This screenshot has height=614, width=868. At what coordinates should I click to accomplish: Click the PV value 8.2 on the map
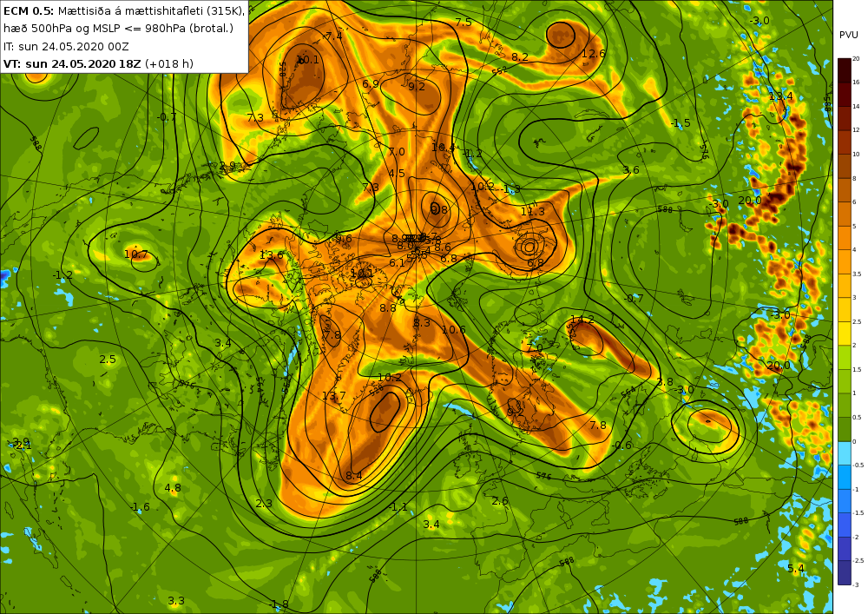[x=520, y=57]
